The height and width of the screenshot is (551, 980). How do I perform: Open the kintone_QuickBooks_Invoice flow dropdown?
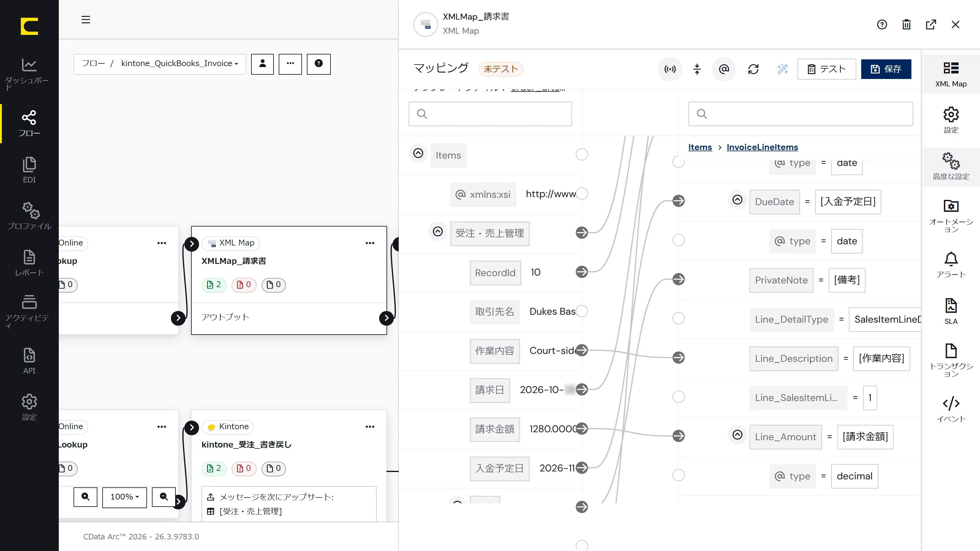click(179, 64)
